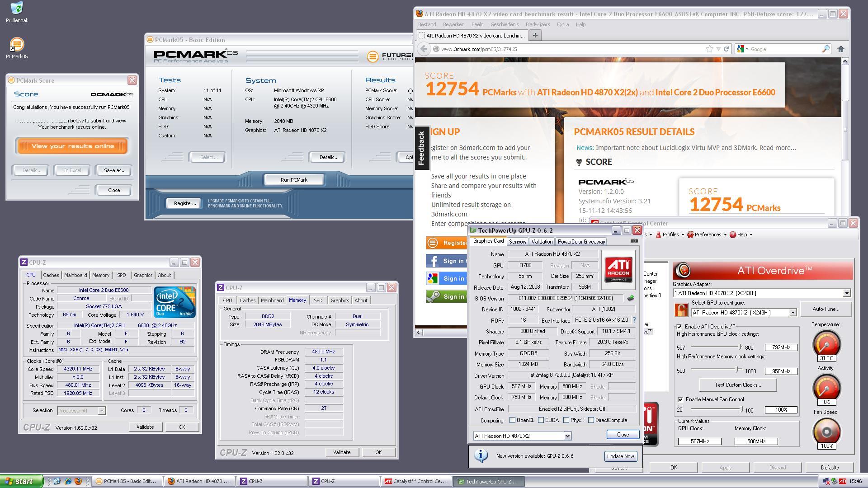Toggle the DirectCompute checkbox in GPU-Z
The width and height of the screenshot is (868, 488).
coord(591,420)
